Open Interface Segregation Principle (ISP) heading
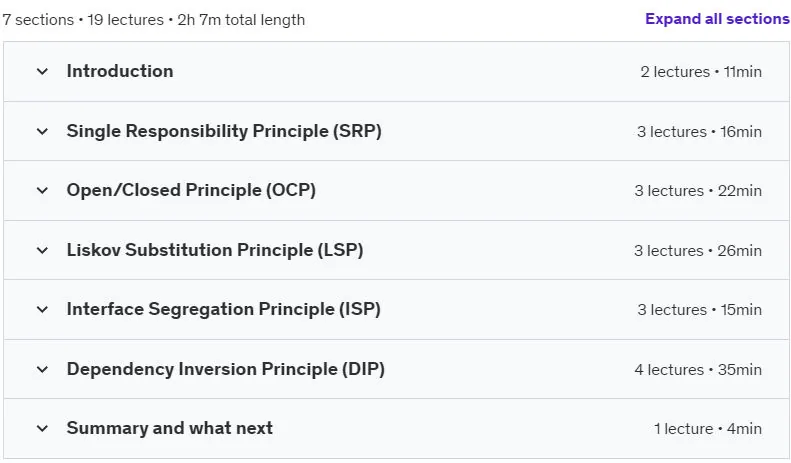 click(223, 309)
